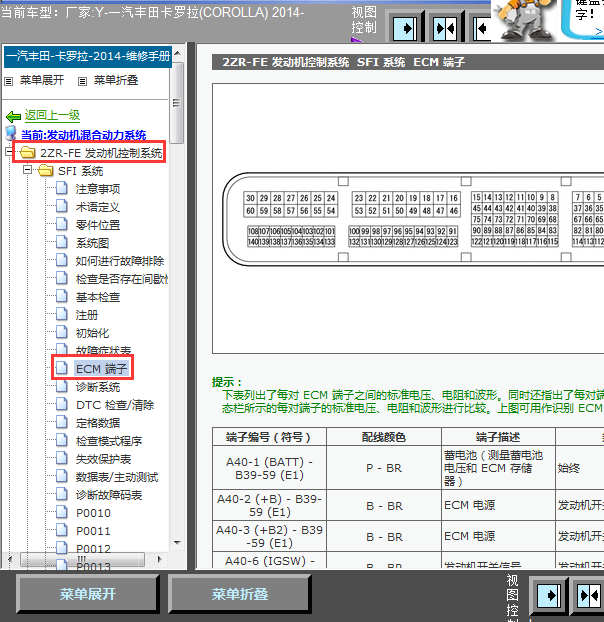604x622 pixels.
Task: Click the 2ZR-FE 发动机控制系统 SFI 系统 header bar
Action: pos(408,62)
